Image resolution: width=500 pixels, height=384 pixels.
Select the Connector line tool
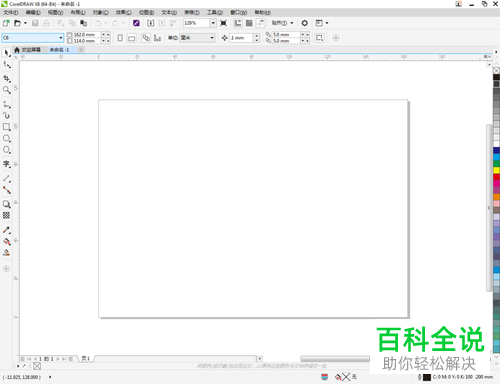[x=6, y=190]
